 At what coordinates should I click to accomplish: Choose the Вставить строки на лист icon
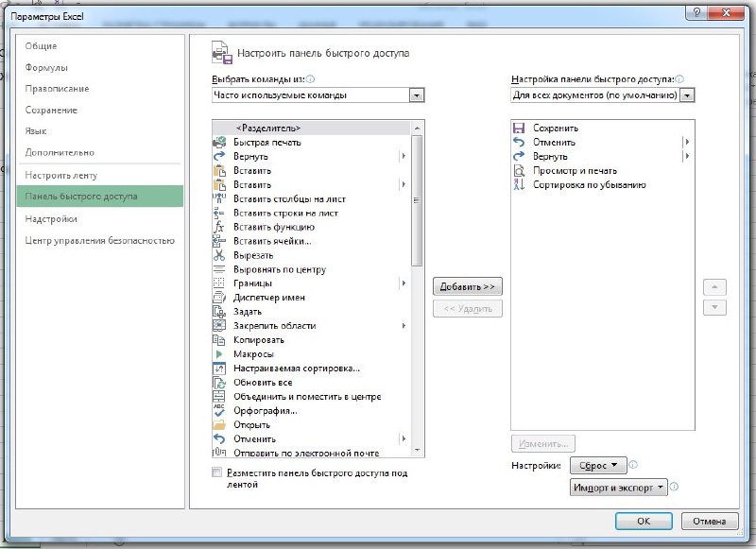click(219, 213)
